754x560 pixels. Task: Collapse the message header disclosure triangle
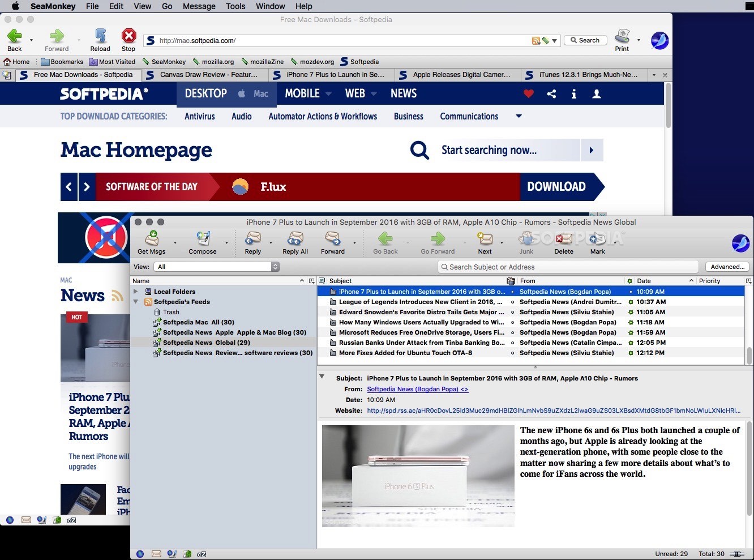(x=322, y=377)
